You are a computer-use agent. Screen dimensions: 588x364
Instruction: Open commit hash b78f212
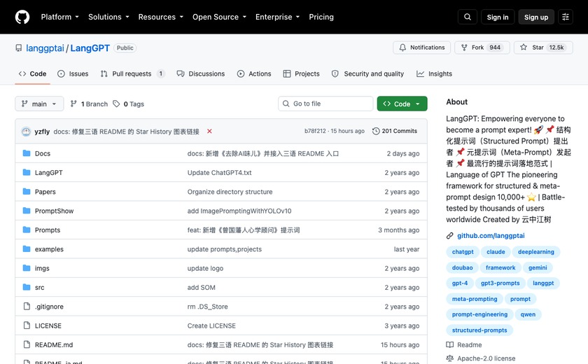(315, 131)
